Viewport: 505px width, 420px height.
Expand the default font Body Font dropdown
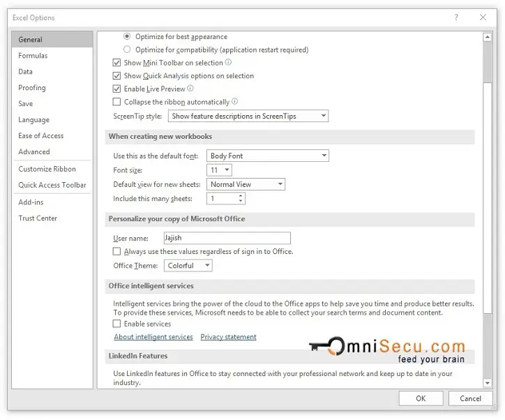tap(268, 156)
